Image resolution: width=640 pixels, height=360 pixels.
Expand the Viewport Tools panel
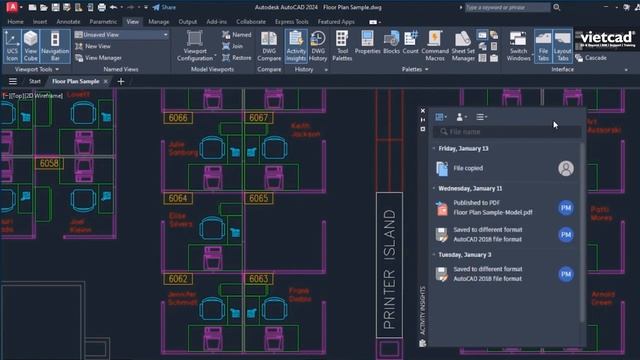37,69
